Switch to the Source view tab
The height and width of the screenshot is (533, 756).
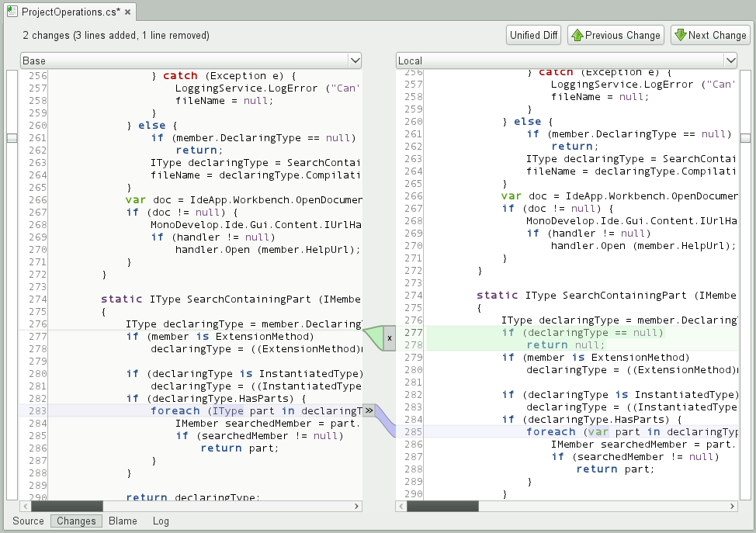click(28, 521)
